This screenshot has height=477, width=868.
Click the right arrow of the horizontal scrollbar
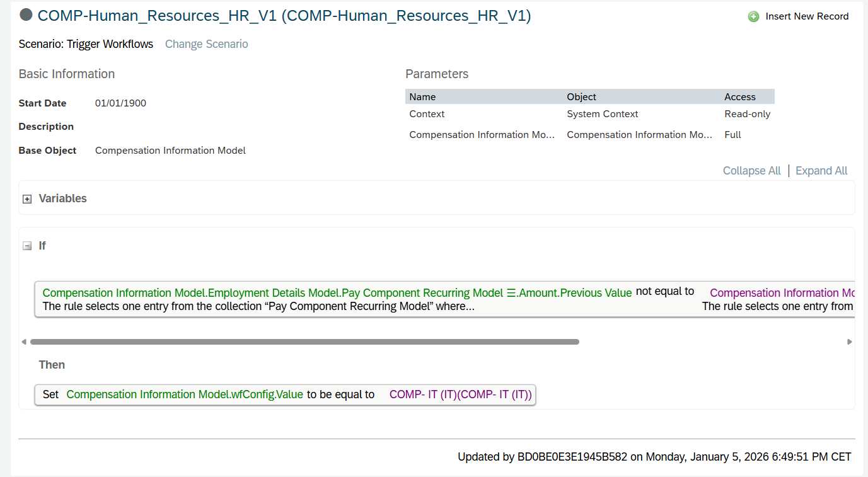click(x=849, y=342)
